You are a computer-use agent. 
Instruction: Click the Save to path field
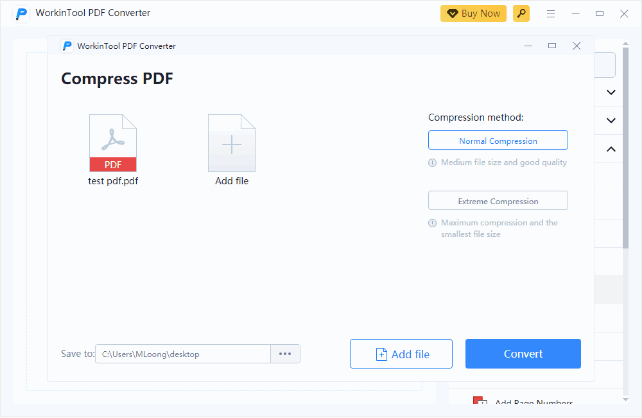pos(183,354)
